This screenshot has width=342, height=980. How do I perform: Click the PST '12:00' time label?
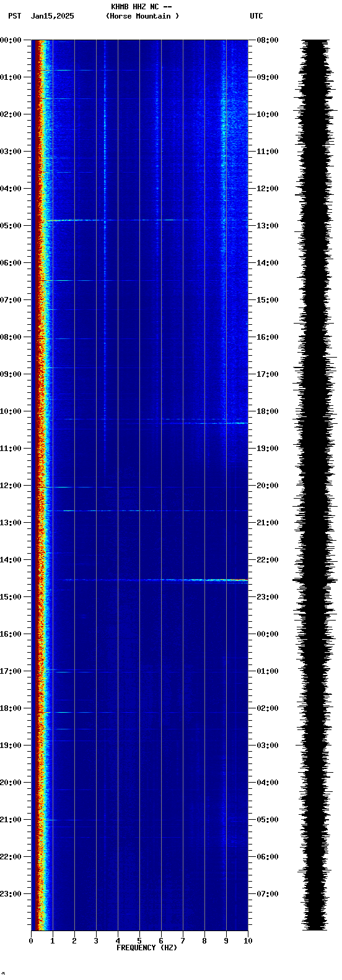[11, 486]
